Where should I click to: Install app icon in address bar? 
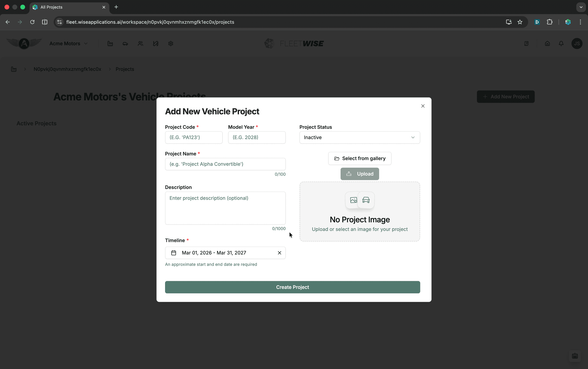point(508,22)
